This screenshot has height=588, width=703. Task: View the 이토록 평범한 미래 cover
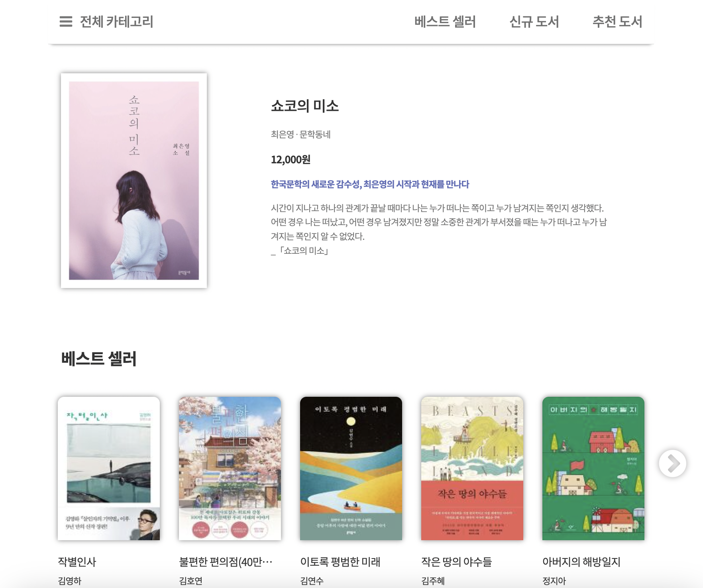351,468
